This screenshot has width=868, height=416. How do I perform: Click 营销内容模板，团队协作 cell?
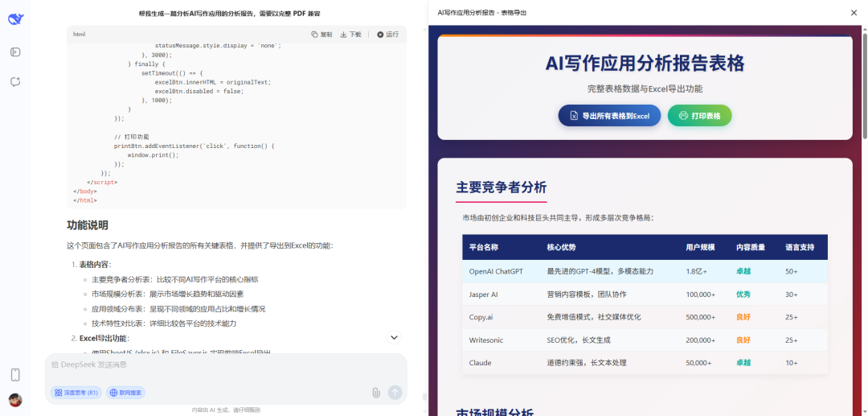(587, 294)
